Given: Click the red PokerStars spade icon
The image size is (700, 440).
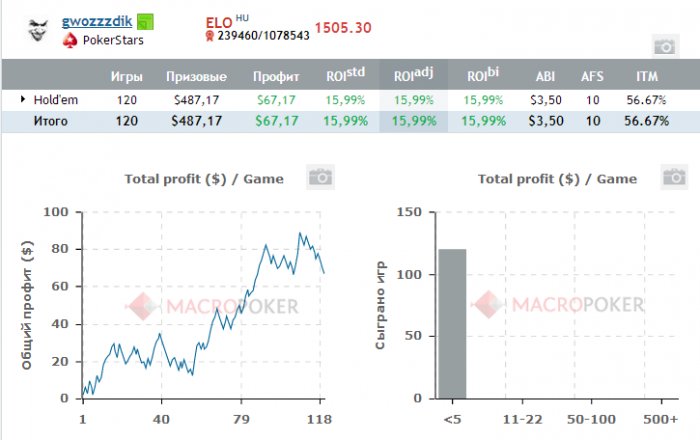Looking at the screenshot, I should (70, 41).
